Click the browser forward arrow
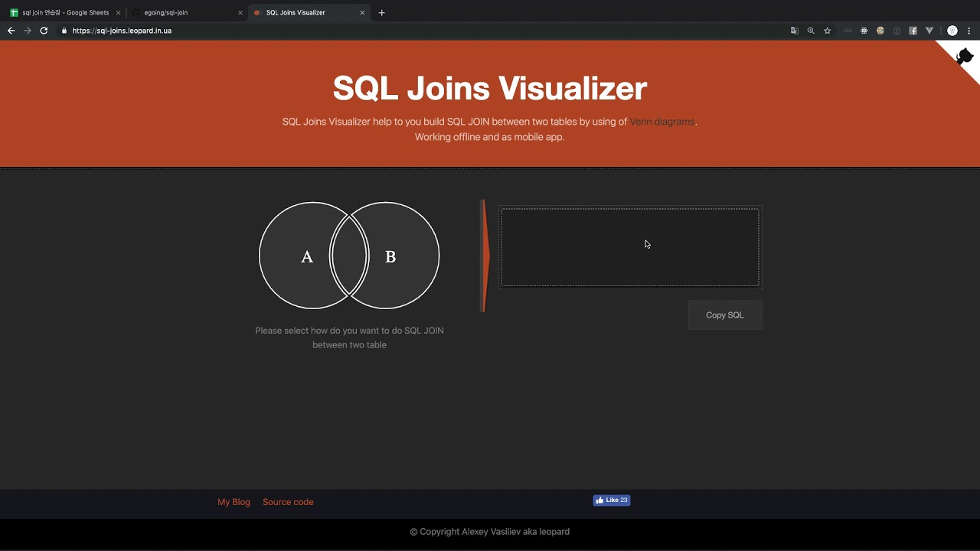The width and height of the screenshot is (980, 551). click(28, 31)
